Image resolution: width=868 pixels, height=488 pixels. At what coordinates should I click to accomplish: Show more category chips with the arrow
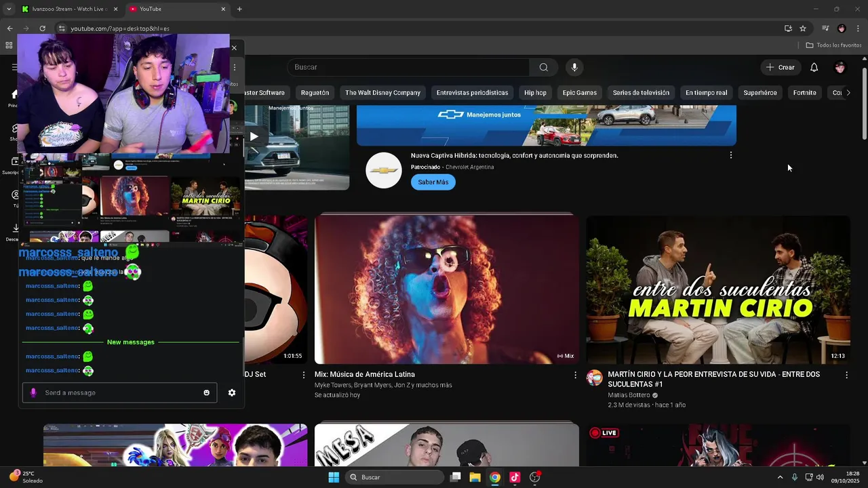click(848, 93)
